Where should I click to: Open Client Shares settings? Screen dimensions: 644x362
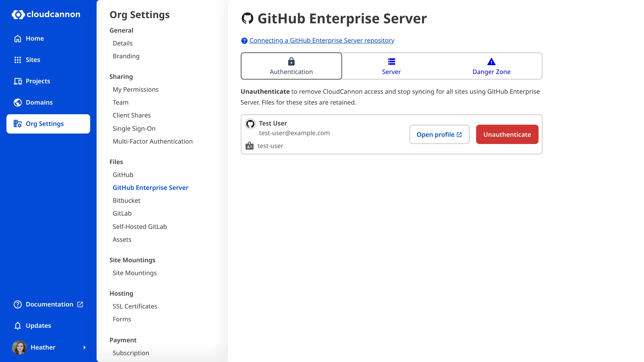pyautogui.click(x=131, y=115)
